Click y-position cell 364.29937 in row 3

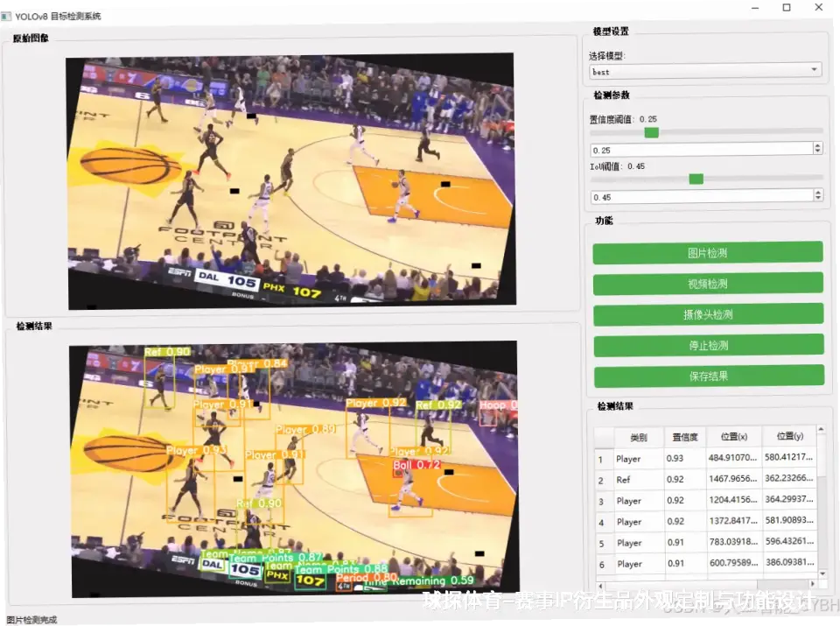pyautogui.click(x=789, y=499)
